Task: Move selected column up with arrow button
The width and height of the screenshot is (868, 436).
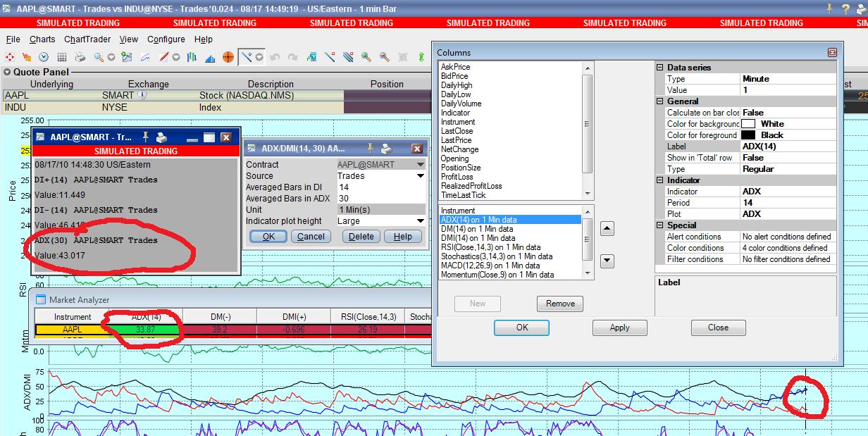Action: coord(607,229)
